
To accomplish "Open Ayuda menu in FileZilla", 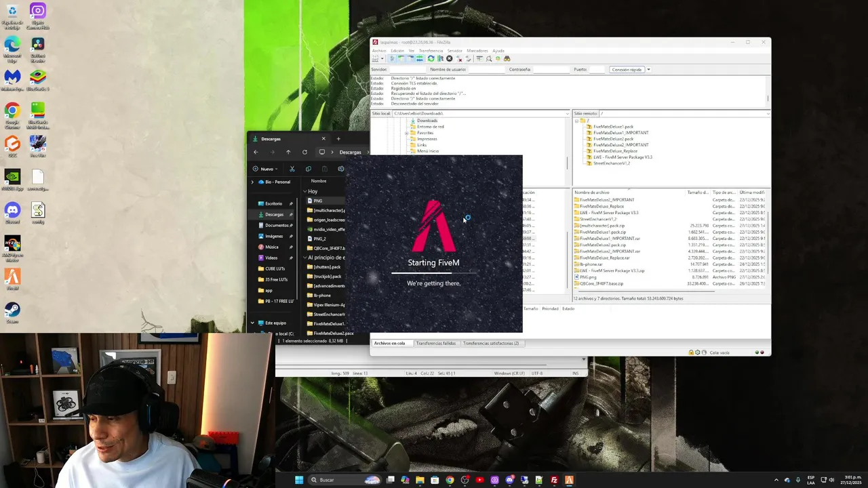I will click(498, 51).
